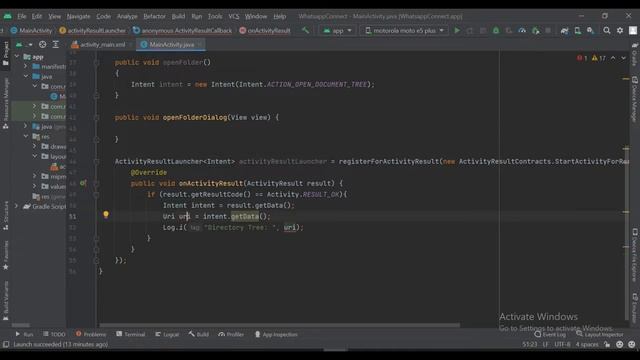Collapse the app module tree node

tap(17, 56)
